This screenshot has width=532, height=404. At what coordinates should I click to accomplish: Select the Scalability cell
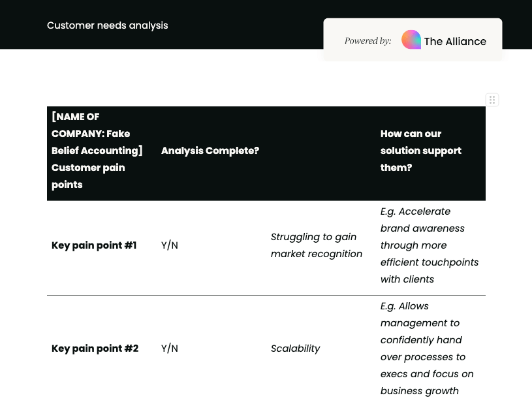(x=295, y=349)
